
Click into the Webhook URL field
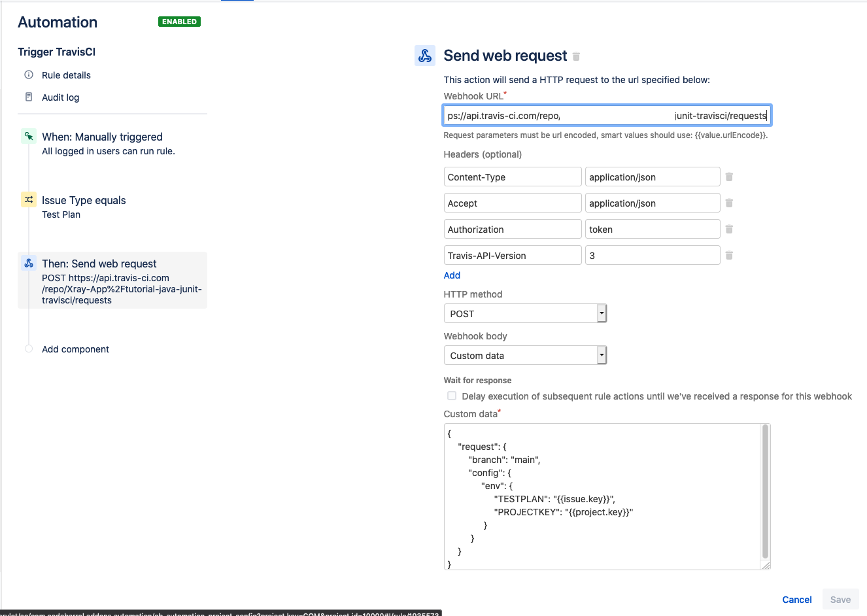pos(607,115)
